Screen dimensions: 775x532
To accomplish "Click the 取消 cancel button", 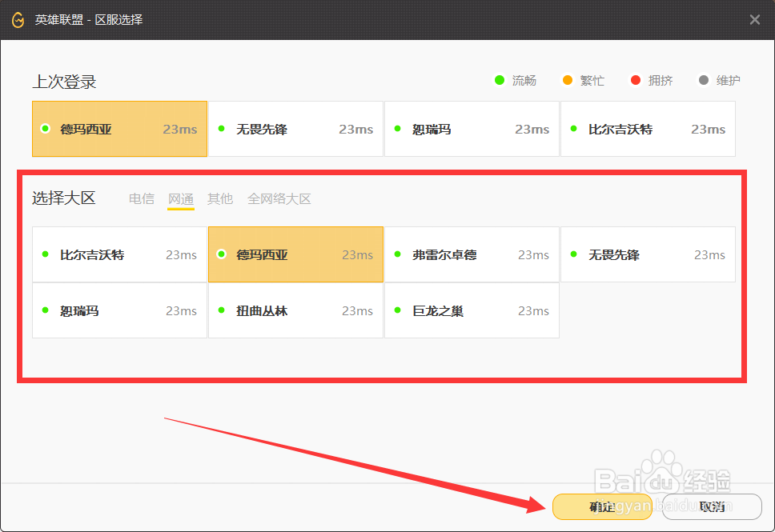I will pos(711,506).
